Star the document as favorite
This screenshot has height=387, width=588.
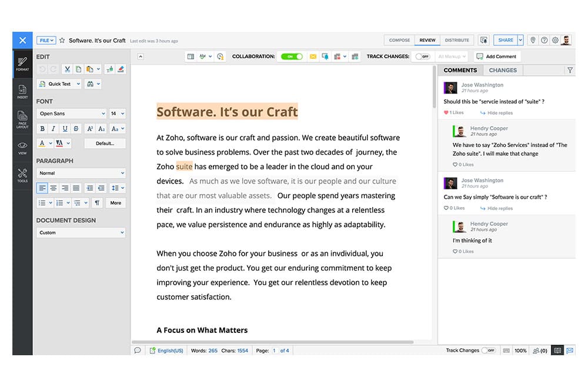62,40
